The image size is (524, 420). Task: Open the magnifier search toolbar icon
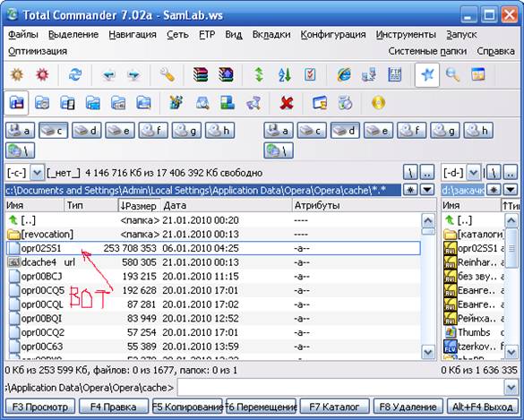click(452, 74)
